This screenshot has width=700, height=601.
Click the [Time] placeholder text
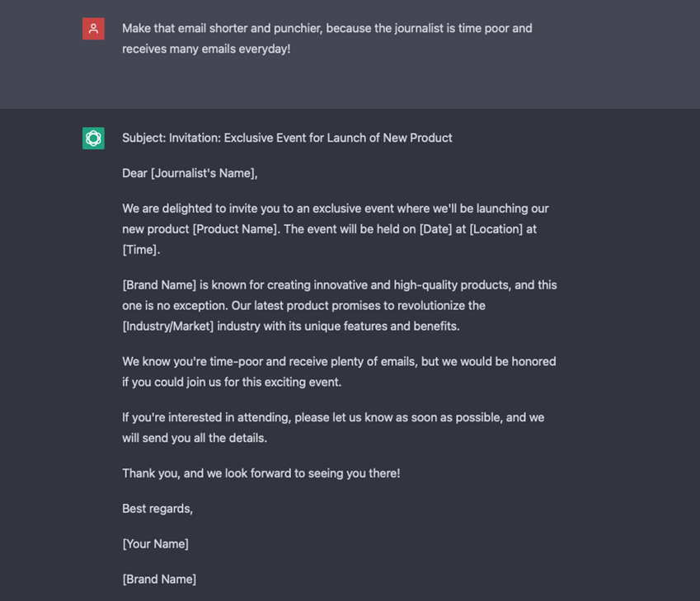(x=139, y=250)
